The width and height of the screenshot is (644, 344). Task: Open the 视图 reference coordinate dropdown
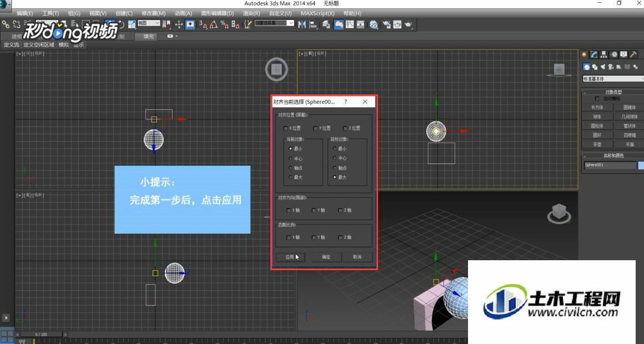148,23
